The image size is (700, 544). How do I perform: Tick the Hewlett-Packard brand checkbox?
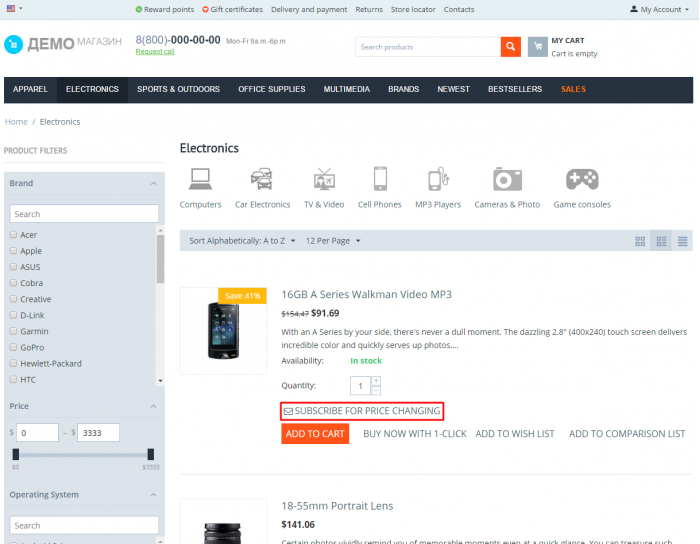point(13,363)
